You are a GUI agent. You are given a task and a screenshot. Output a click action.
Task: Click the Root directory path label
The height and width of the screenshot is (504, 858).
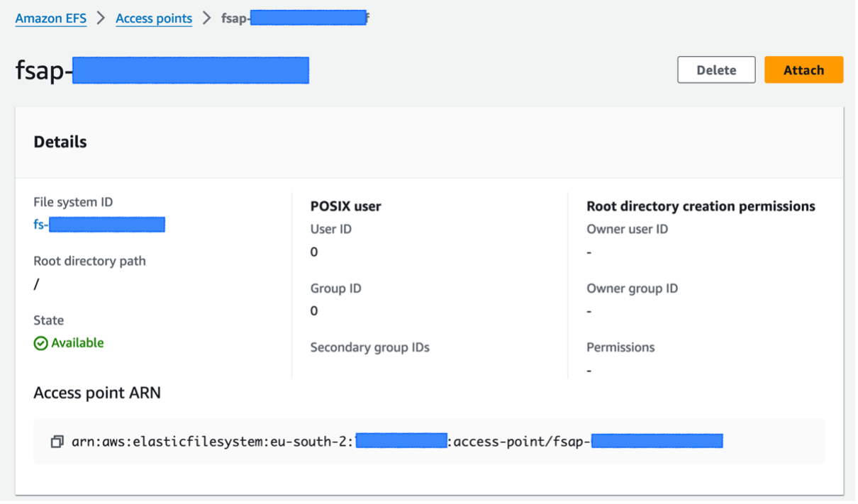pyautogui.click(x=89, y=261)
